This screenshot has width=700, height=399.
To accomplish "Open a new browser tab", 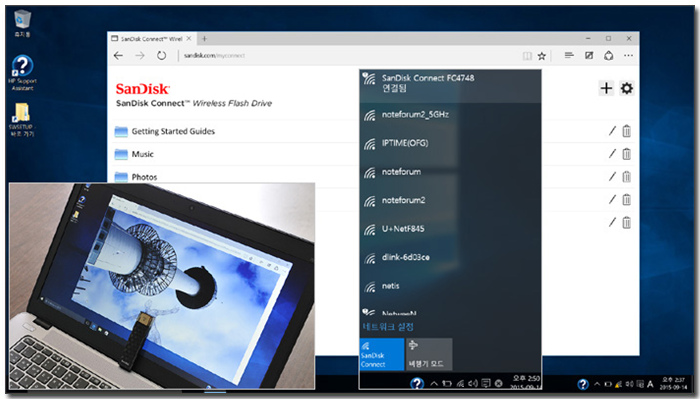I will click(x=204, y=39).
